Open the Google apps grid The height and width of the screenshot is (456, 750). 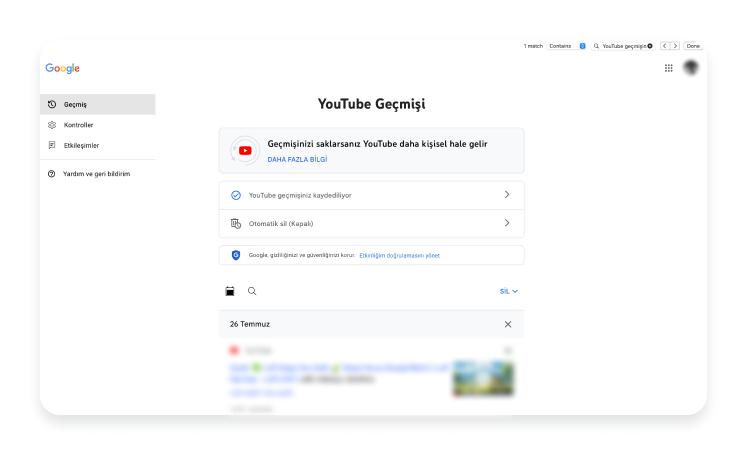click(669, 68)
